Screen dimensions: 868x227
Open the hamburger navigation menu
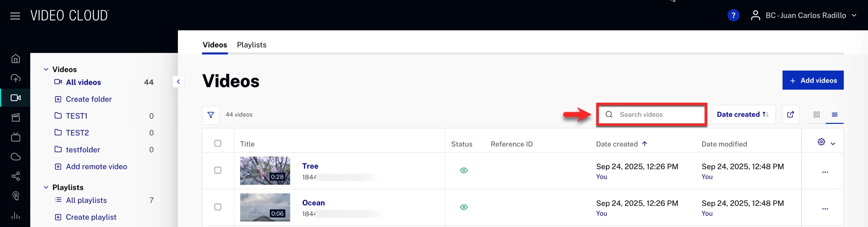(15, 16)
